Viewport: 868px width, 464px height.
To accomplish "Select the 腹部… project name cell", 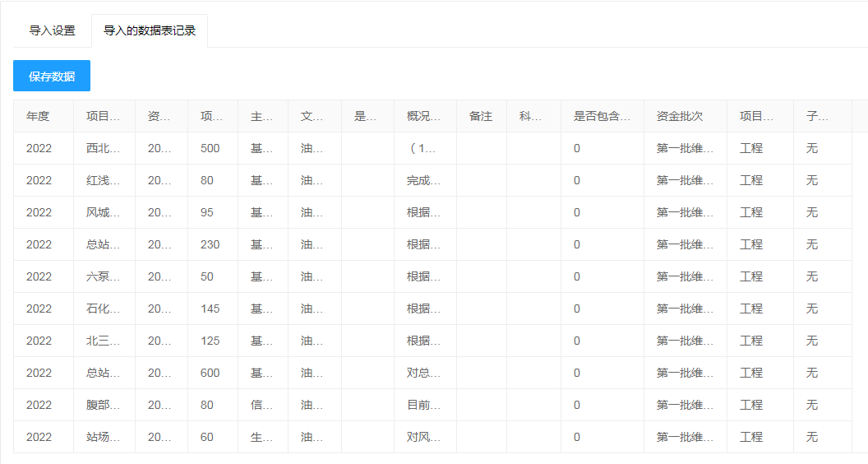I will [x=104, y=406].
